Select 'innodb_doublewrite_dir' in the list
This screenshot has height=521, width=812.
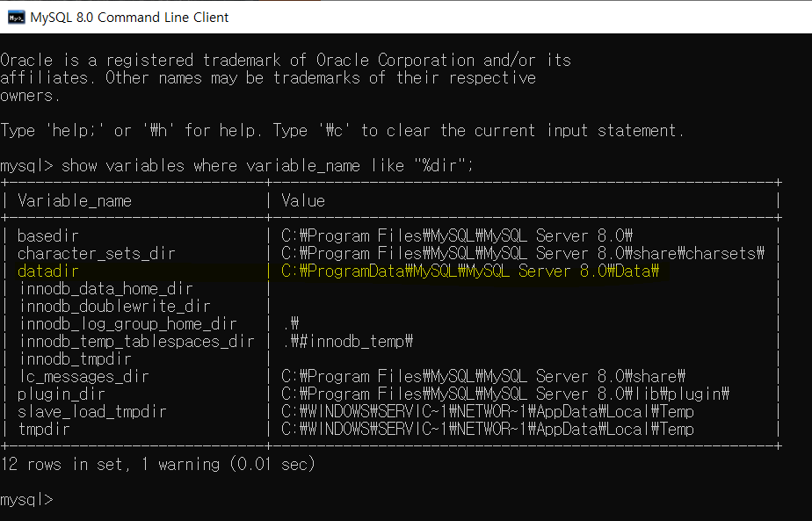pyautogui.click(x=115, y=307)
